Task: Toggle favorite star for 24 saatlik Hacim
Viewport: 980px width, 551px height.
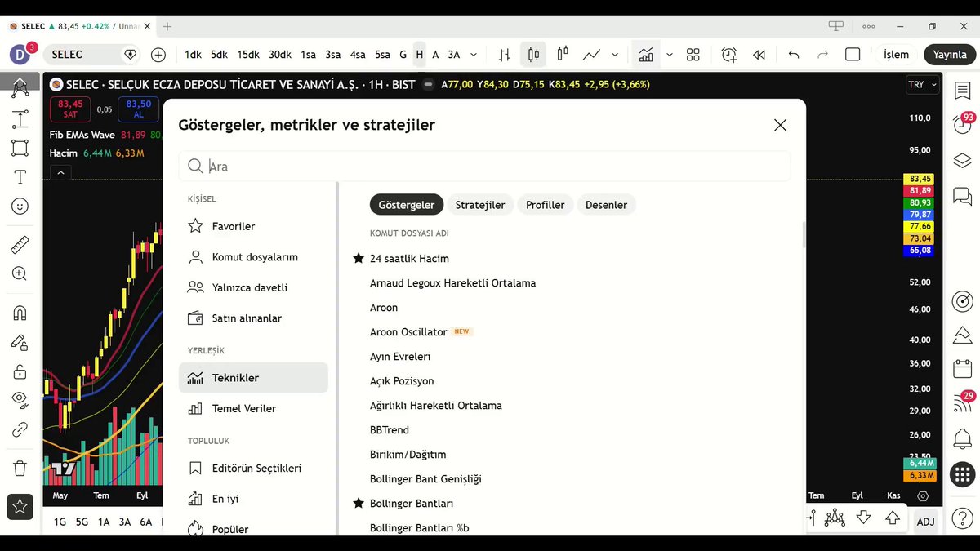Action: point(358,258)
